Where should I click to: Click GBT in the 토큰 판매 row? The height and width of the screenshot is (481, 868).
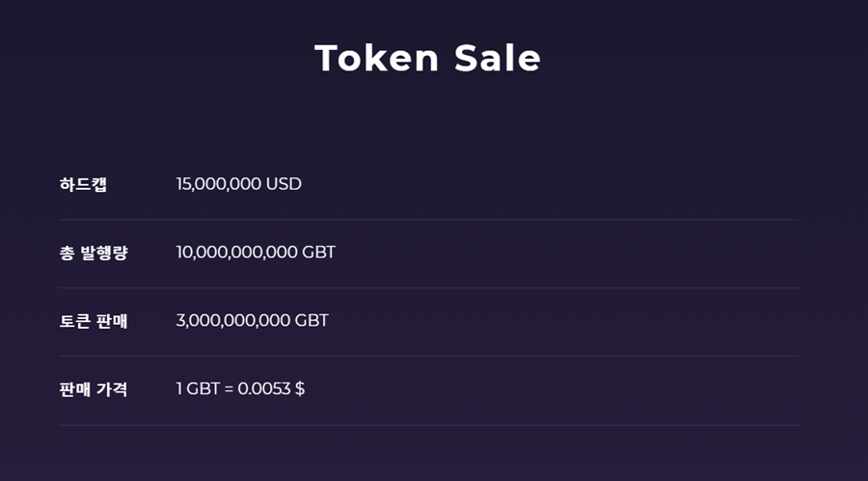[312, 321]
